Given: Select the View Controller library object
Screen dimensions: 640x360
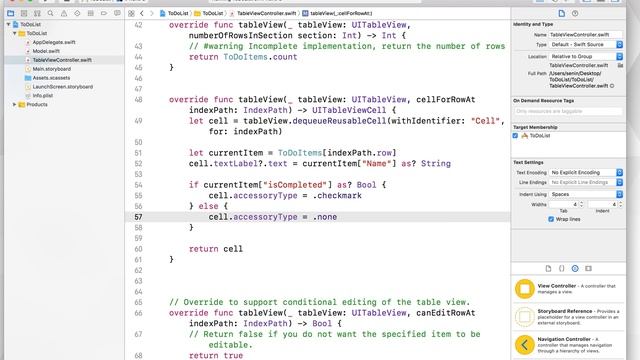Looking at the screenshot, I should coord(568,289).
